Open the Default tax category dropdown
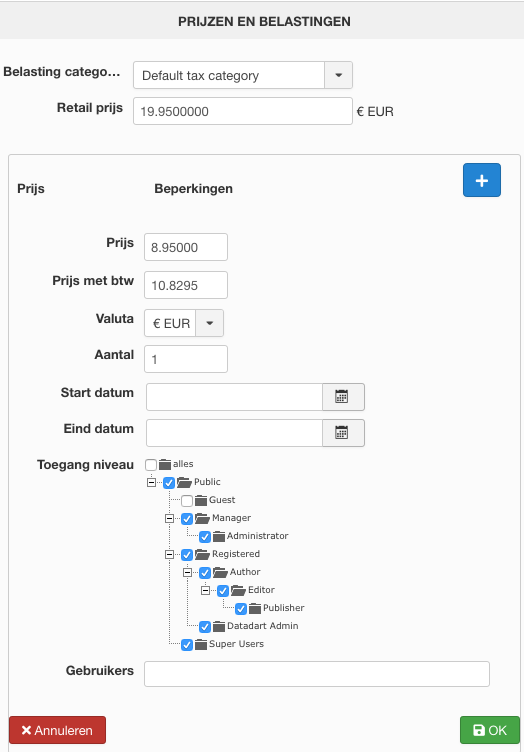The height and width of the screenshot is (752, 524). (243, 75)
